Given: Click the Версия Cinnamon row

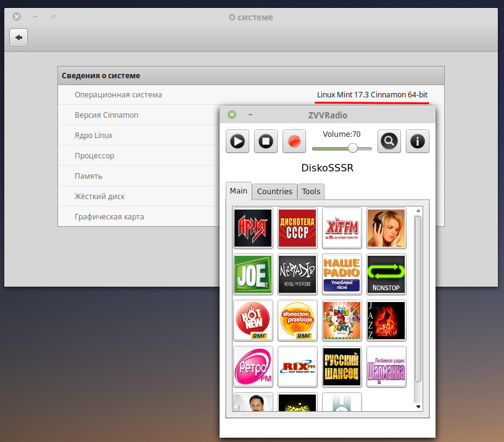Looking at the screenshot, I should pyautogui.click(x=139, y=115).
